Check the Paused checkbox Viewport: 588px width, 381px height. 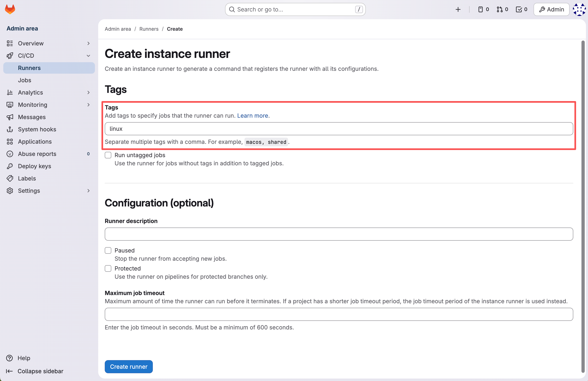pos(108,250)
